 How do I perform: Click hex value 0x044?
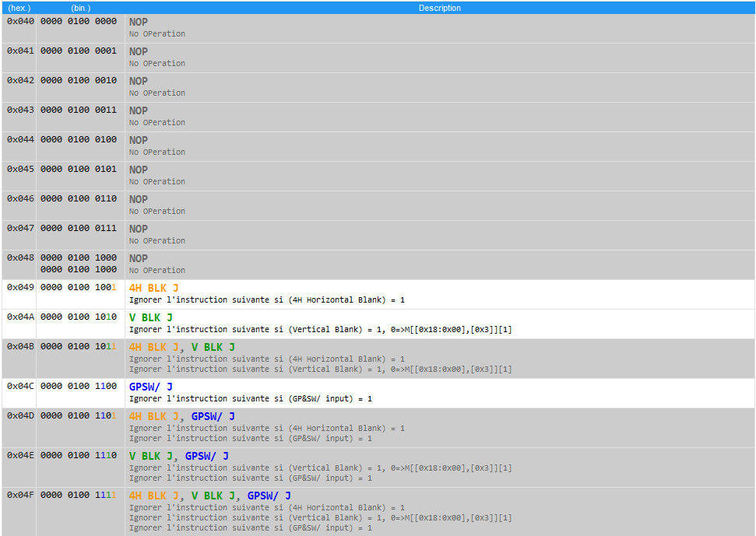pos(21,140)
